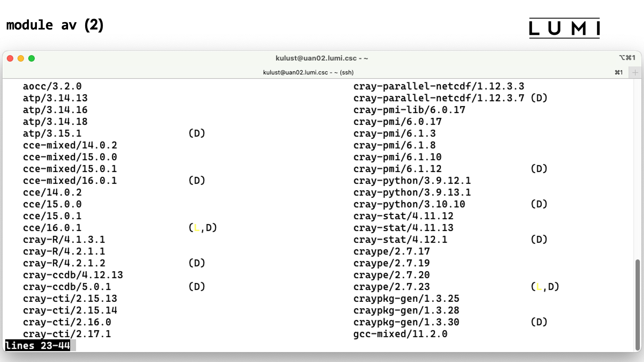
Task: Click the 'module av (2)' slide heading
Action: (55, 25)
